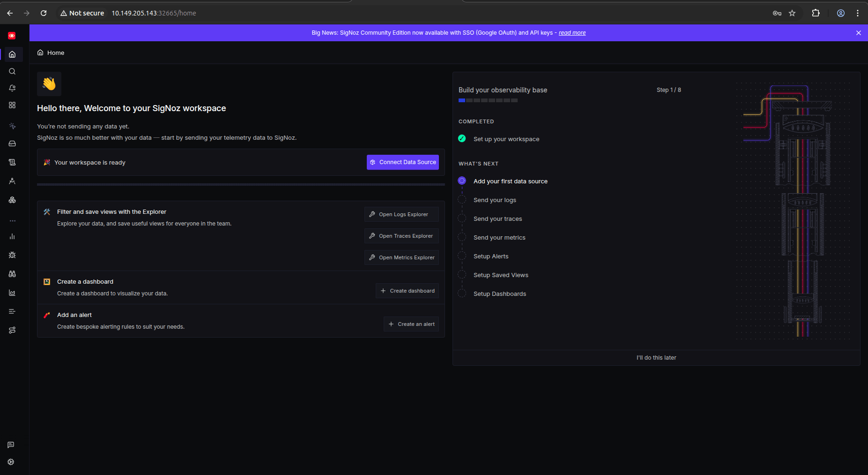Select the 'Setup Dashboards' checklist step
The width and height of the screenshot is (868, 475).
(499, 294)
